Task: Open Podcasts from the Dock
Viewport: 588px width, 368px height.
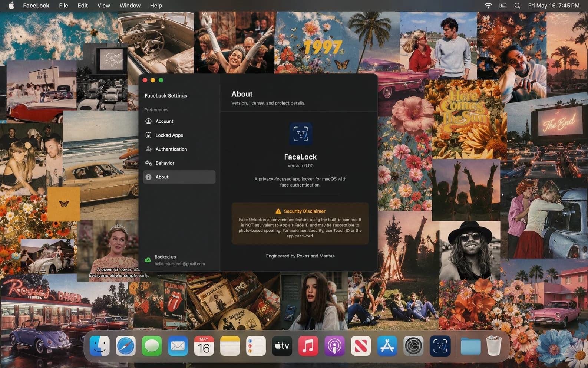Action: pos(334,346)
